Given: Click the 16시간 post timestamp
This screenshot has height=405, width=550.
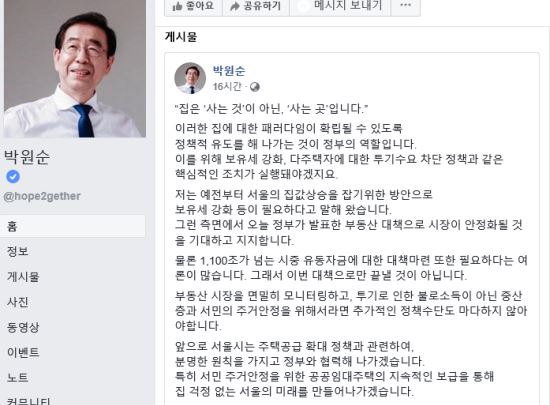Looking at the screenshot, I should coord(227,86).
